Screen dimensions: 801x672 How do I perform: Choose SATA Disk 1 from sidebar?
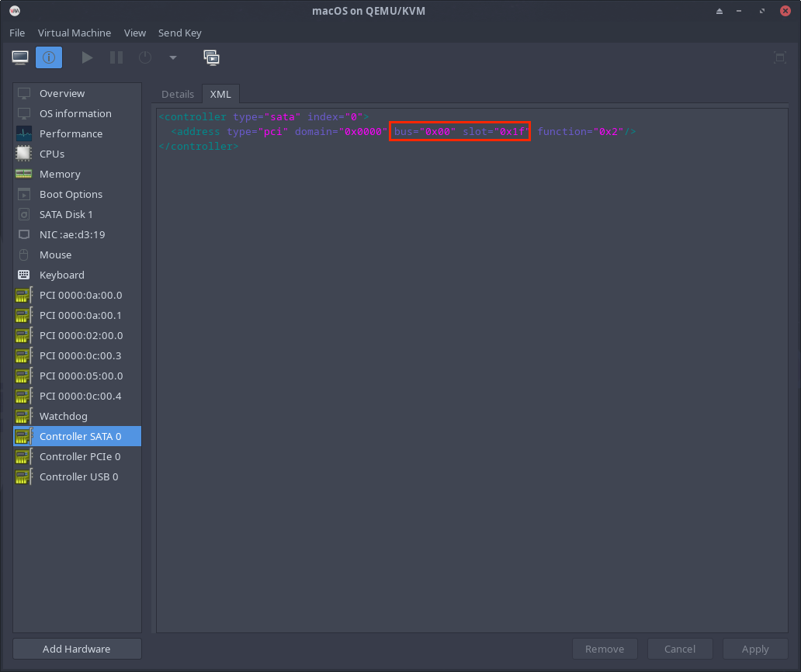(66, 214)
